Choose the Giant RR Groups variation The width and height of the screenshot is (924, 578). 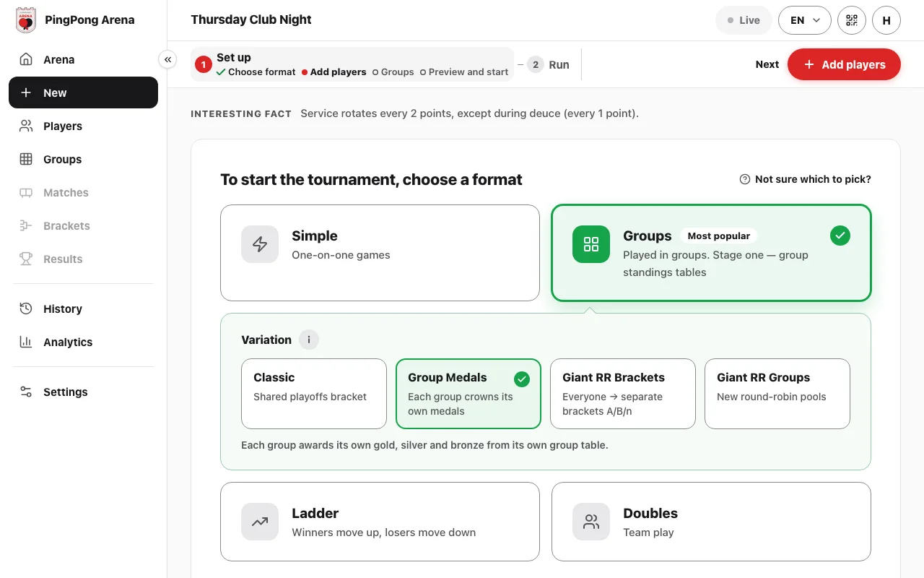tap(777, 394)
